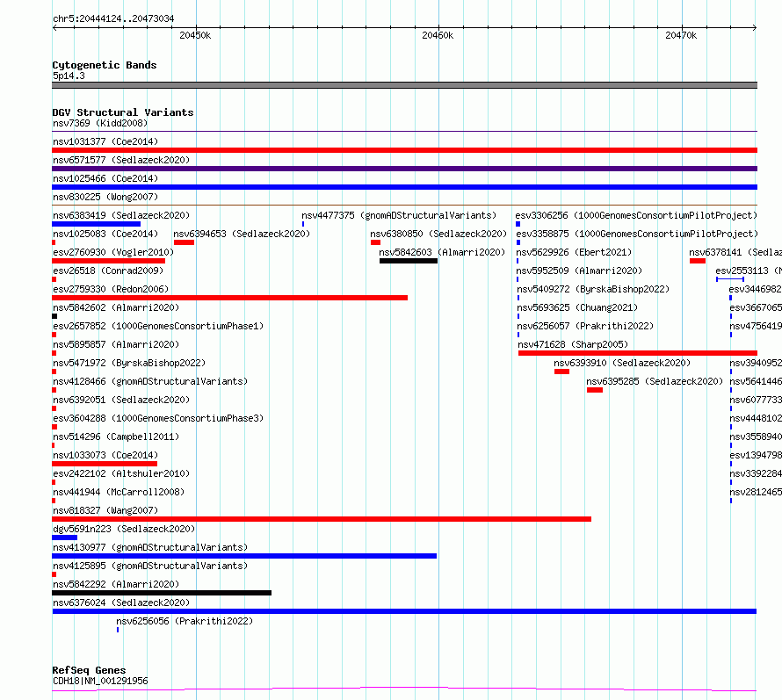782x700 pixels.
Task: Click the left arrow on the ruler
Action: [x=54, y=28]
